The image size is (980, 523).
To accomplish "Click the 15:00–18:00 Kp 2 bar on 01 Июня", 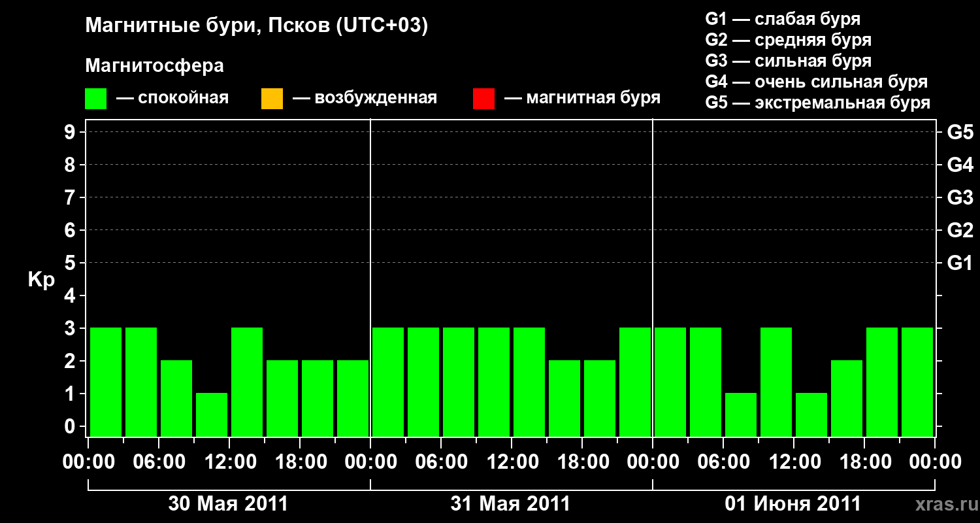I will [x=847, y=398].
